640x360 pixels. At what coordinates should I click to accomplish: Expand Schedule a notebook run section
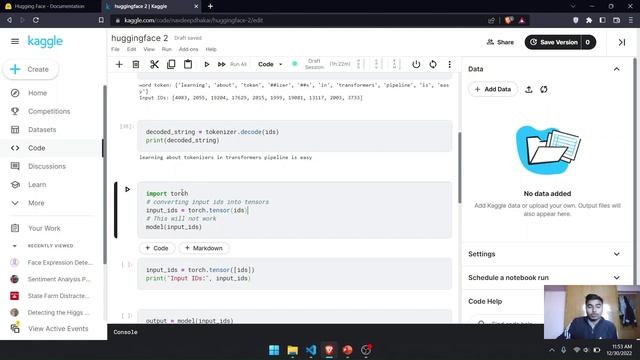coord(616,278)
